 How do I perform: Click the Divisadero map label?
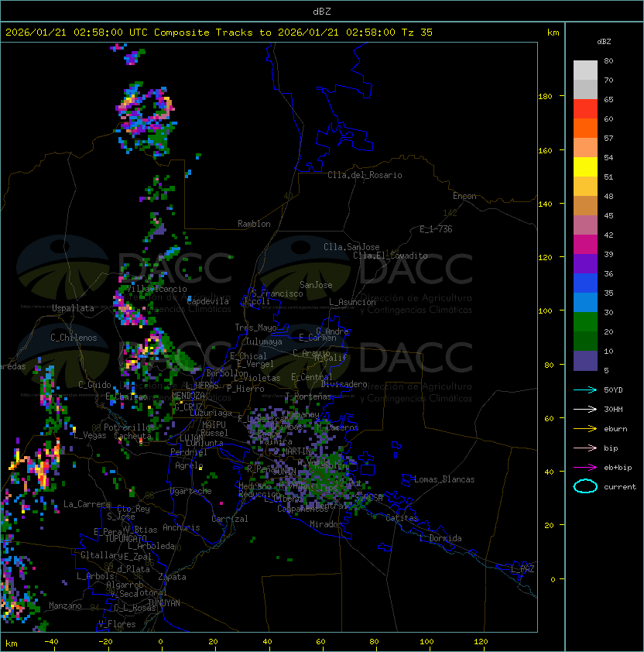[344, 384]
